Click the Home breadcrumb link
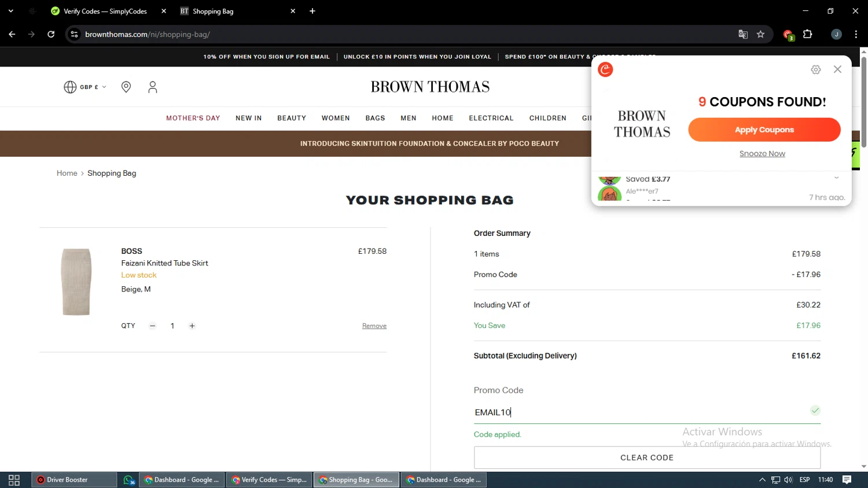This screenshot has height=488, width=868. [x=67, y=173]
